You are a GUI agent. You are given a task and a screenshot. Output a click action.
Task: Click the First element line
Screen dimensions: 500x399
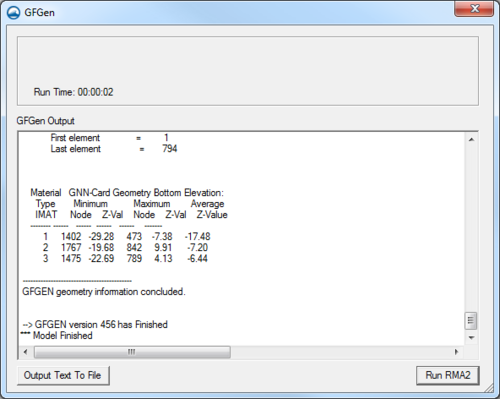click(109, 138)
